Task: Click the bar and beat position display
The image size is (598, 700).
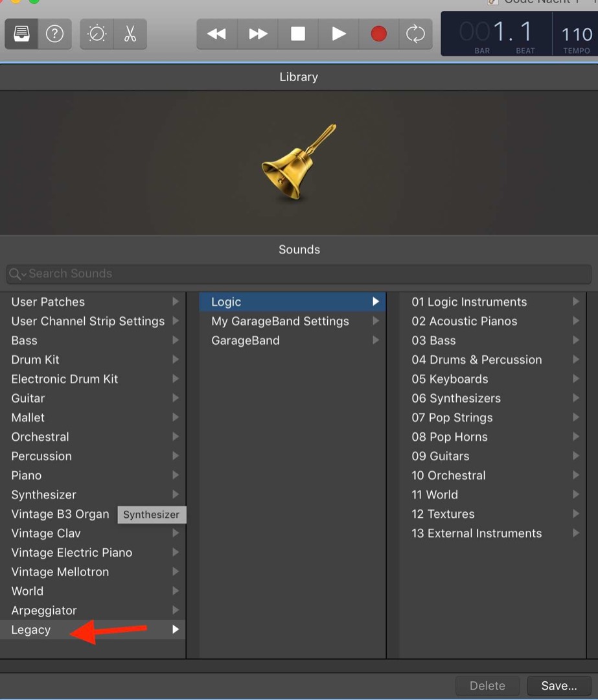Action: click(x=497, y=34)
